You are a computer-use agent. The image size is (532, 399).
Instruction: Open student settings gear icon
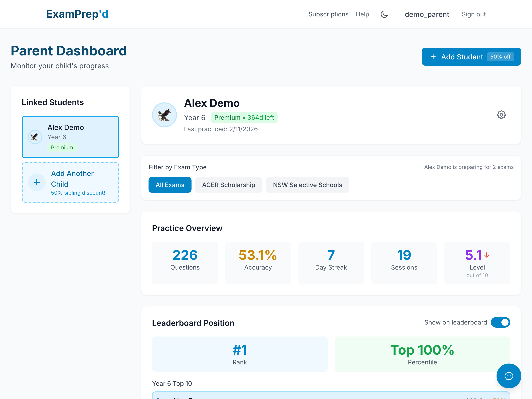(x=501, y=115)
